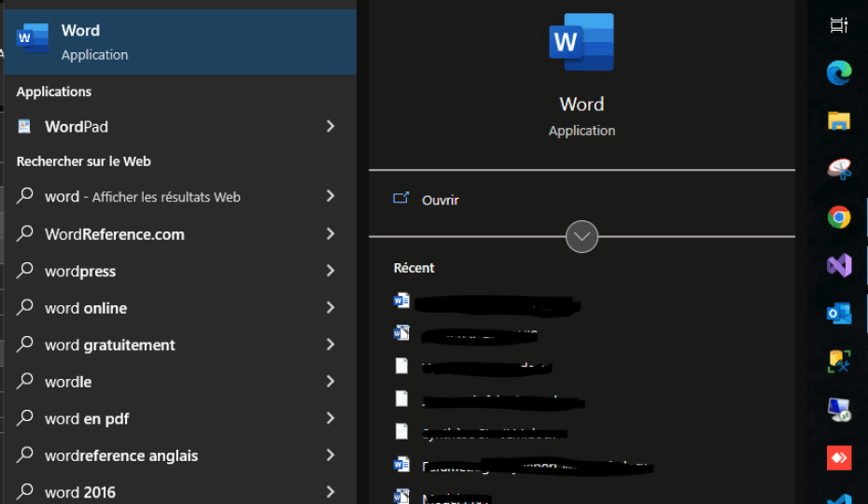Open Outlook from the taskbar
The width and height of the screenshot is (868, 504).
pyautogui.click(x=839, y=314)
